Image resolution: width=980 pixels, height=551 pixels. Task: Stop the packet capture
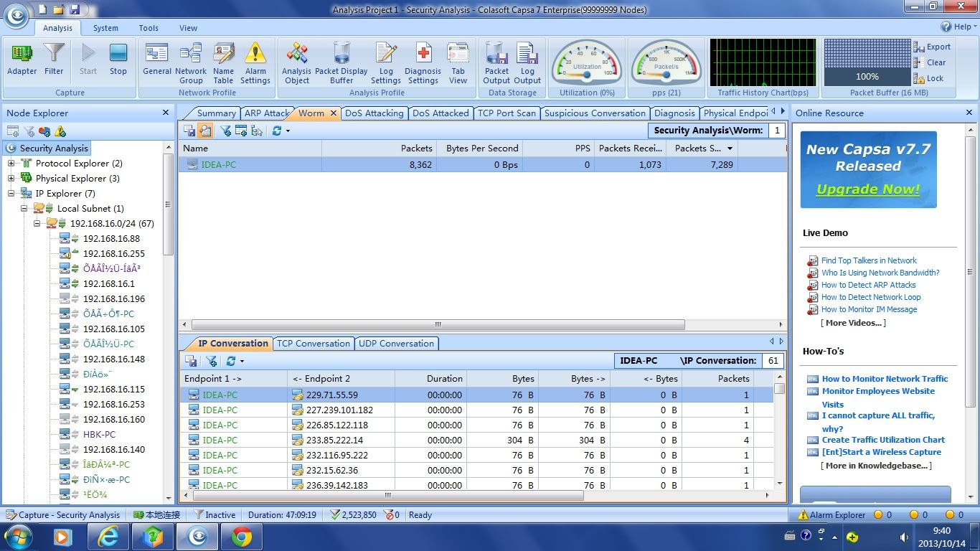click(118, 59)
